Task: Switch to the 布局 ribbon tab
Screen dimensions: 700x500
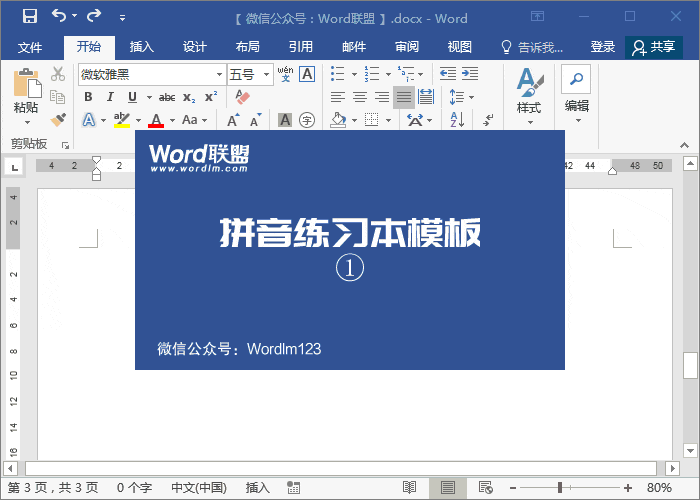Action: 248,47
